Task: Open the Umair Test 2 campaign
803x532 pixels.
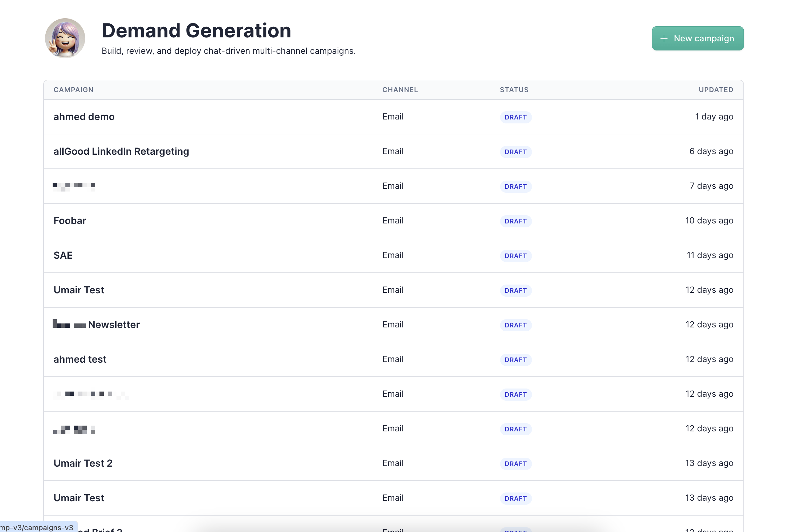Action: point(83,463)
